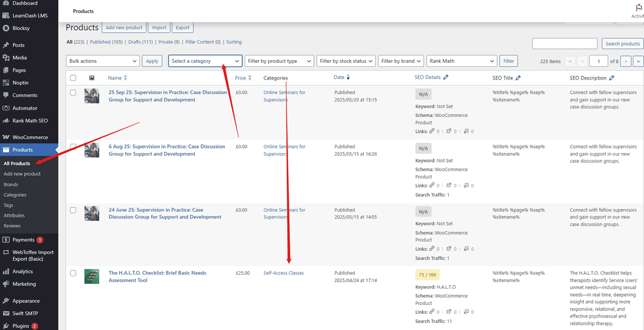
Task: Click the Filter button
Action: [509, 61]
